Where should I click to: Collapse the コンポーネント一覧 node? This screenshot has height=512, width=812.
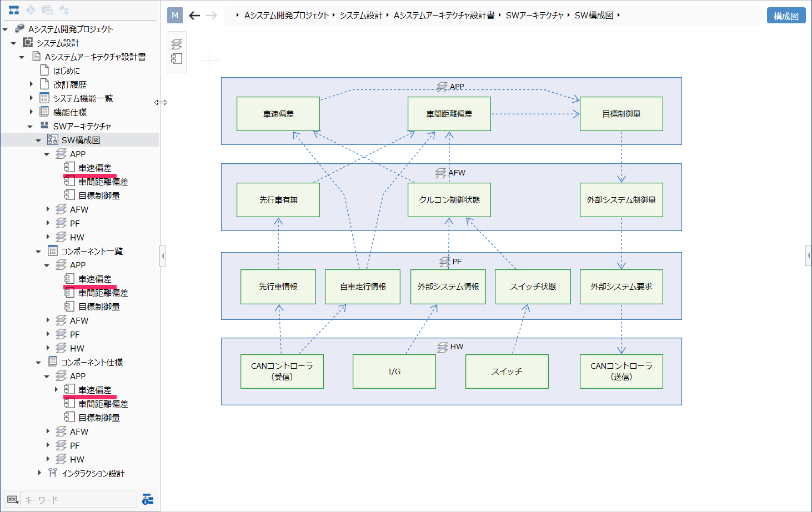click(x=38, y=252)
